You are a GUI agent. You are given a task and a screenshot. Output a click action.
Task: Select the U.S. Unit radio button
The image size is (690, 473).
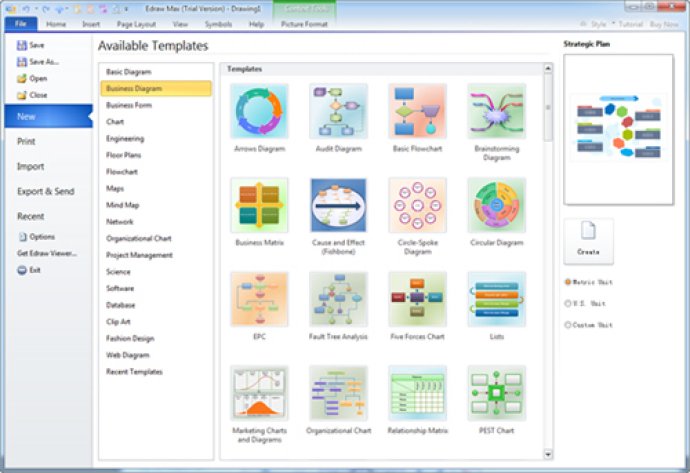click(x=568, y=303)
